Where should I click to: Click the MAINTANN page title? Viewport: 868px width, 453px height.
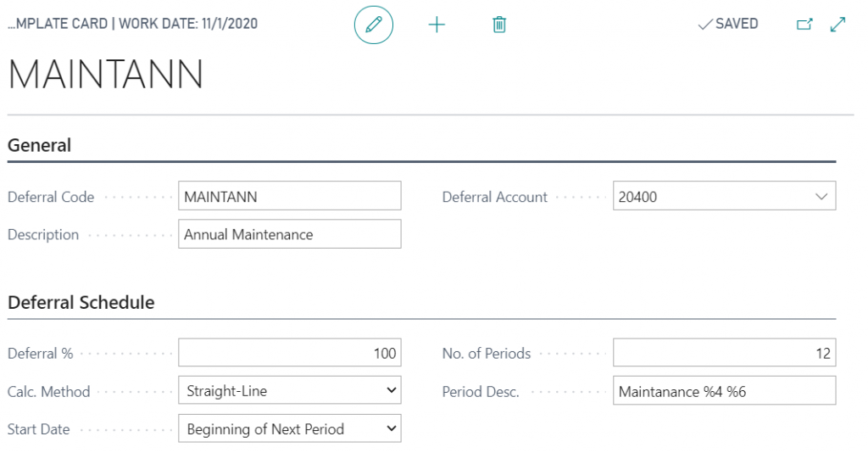click(x=106, y=75)
